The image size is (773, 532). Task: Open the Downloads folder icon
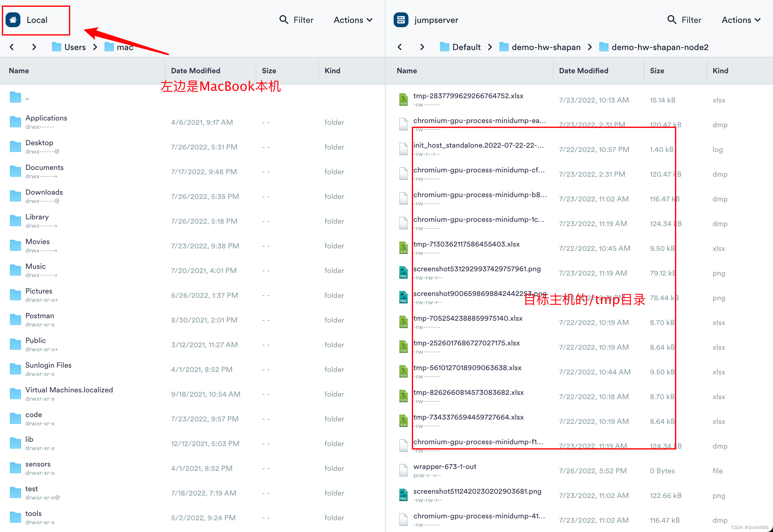(15, 196)
